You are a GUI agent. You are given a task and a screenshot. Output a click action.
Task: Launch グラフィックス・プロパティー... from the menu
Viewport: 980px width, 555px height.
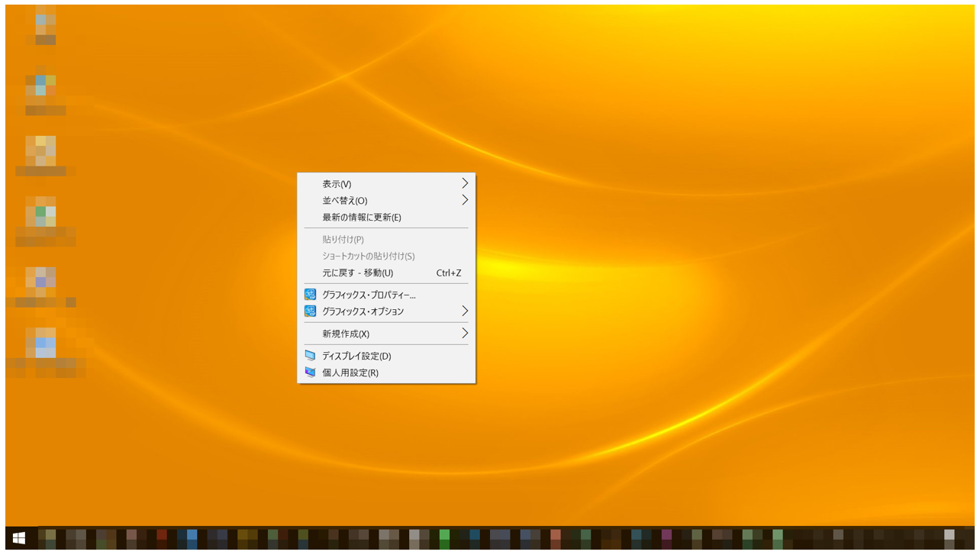tap(369, 295)
